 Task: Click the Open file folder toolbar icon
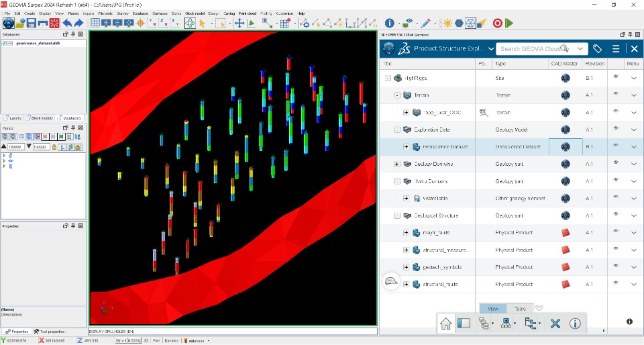tap(20, 23)
